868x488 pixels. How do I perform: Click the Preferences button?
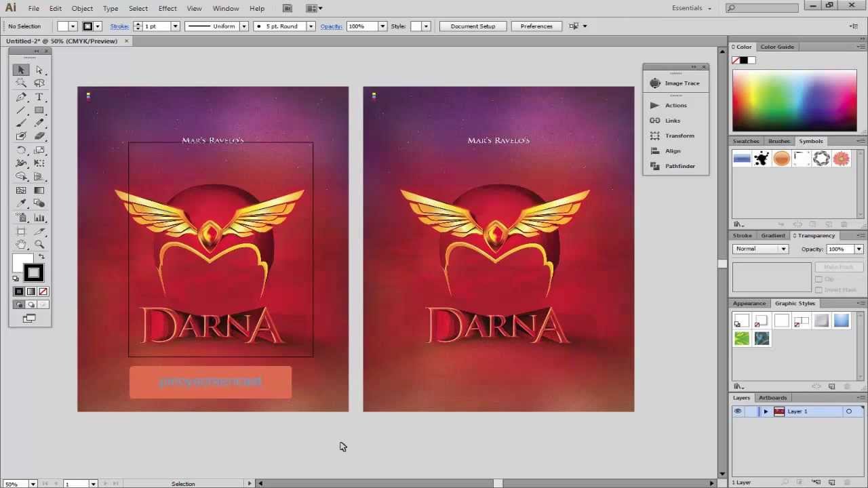536,26
